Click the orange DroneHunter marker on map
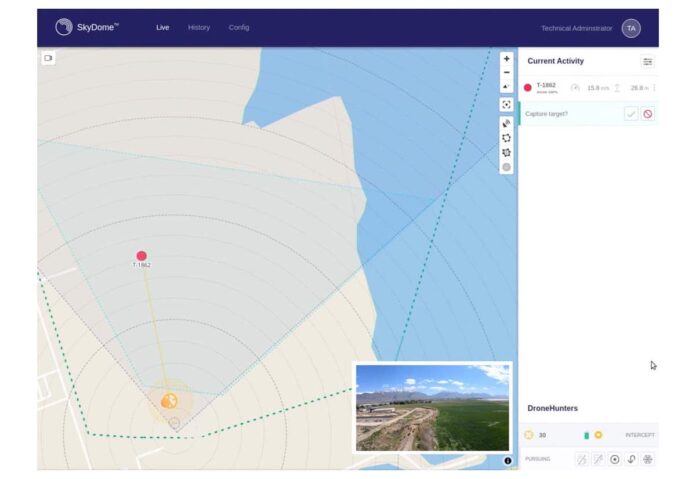 [x=169, y=401]
